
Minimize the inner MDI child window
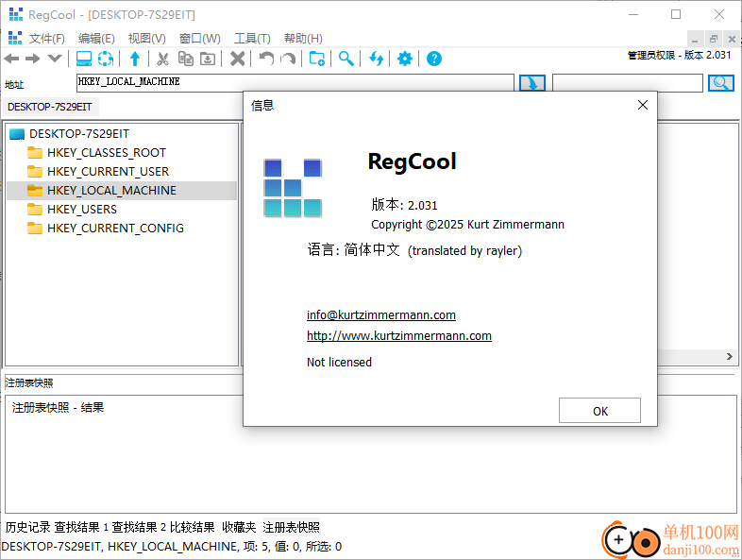click(x=695, y=40)
